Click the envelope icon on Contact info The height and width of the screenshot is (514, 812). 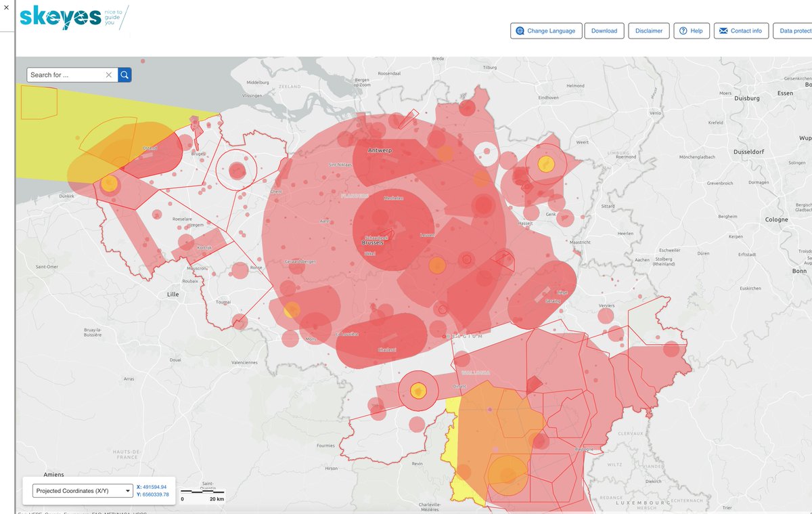point(723,30)
